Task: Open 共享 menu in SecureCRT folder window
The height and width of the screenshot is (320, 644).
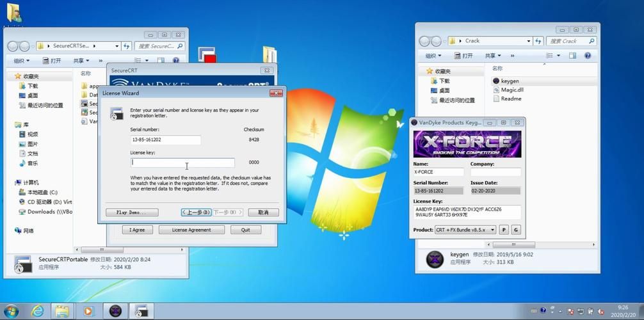Action: coord(81,61)
